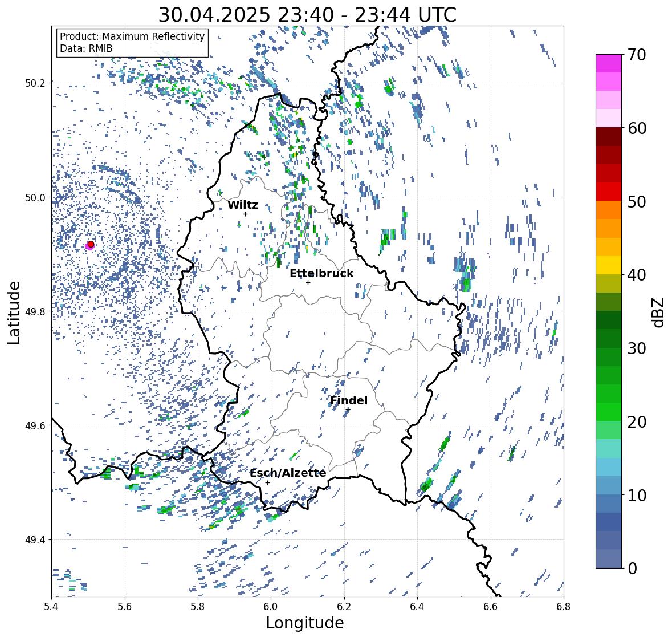Click the latitude tick label 49.4
The width and height of the screenshot is (672, 637).
pos(35,539)
